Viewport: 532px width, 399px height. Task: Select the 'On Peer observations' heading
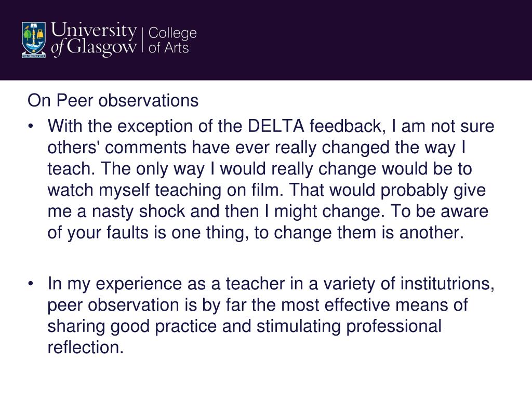113,101
